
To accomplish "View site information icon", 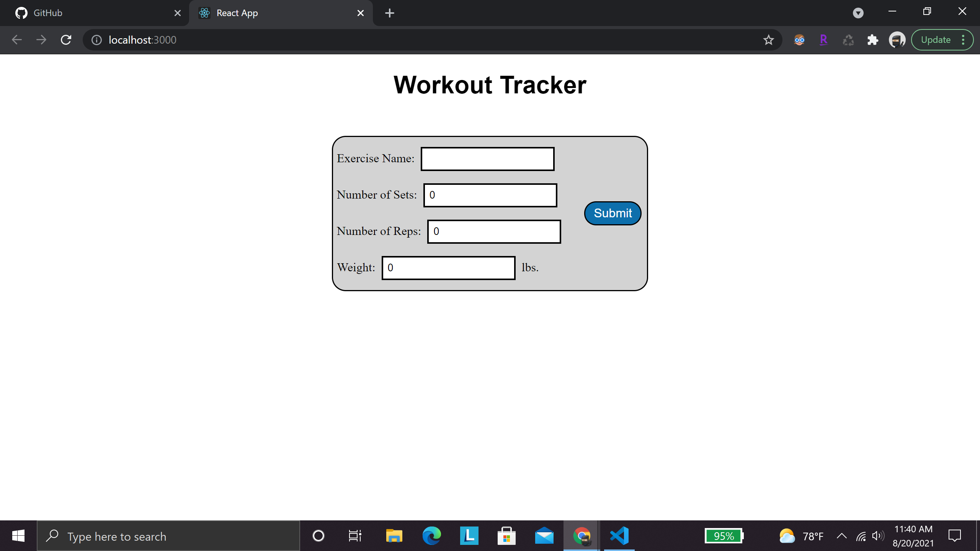I will [x=96, y=40].
